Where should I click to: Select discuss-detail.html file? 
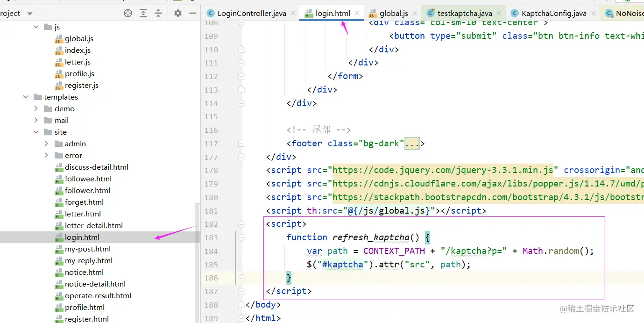click(97, 167)
